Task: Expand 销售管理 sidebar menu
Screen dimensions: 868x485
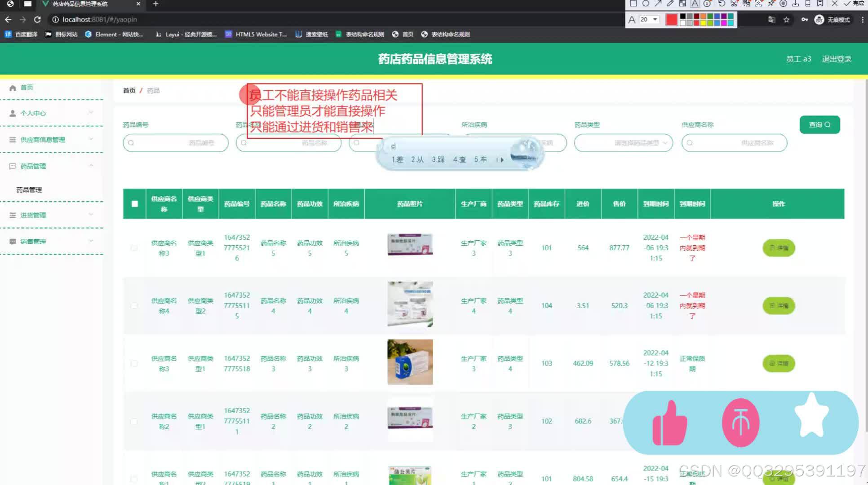Action: click(52, 241)
